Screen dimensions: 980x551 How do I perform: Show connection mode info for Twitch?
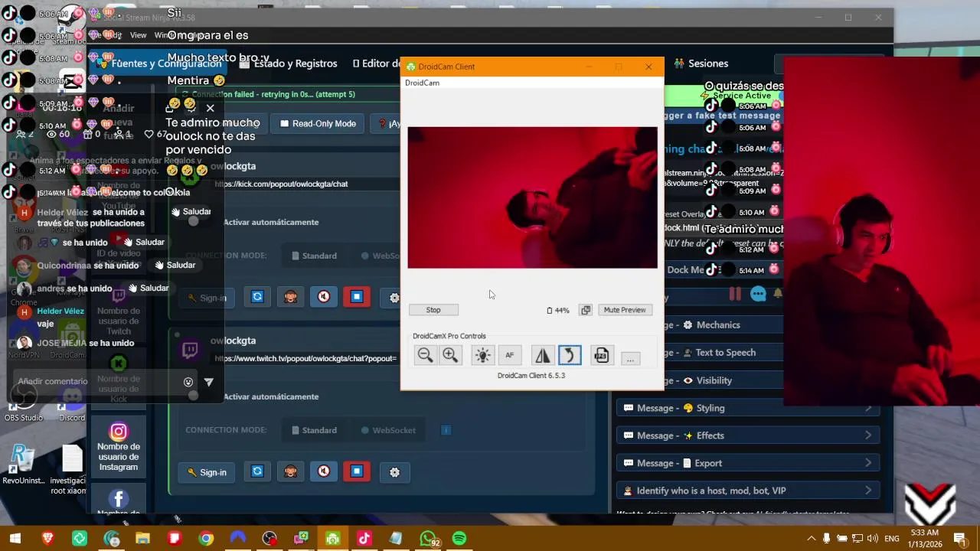coord(446,430)
